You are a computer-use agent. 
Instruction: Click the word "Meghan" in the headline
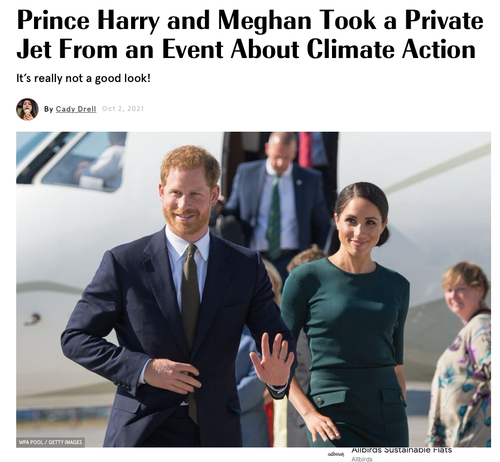264,21
